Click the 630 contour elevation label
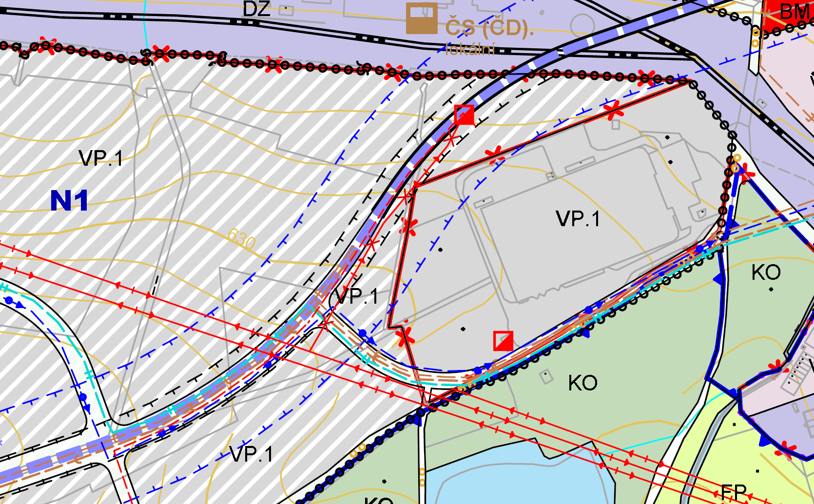The height and width of the screenshot is (504, 814). tap(242, 238)
